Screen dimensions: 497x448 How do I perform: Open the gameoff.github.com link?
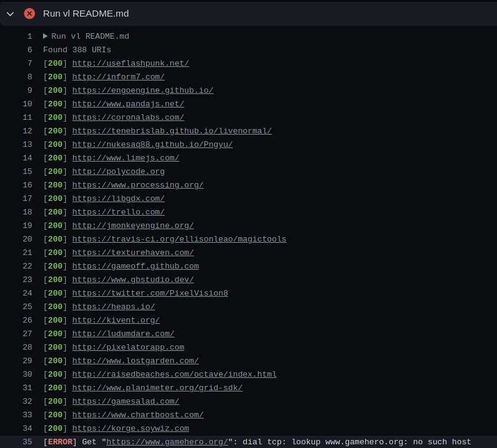tap(136, 266)
